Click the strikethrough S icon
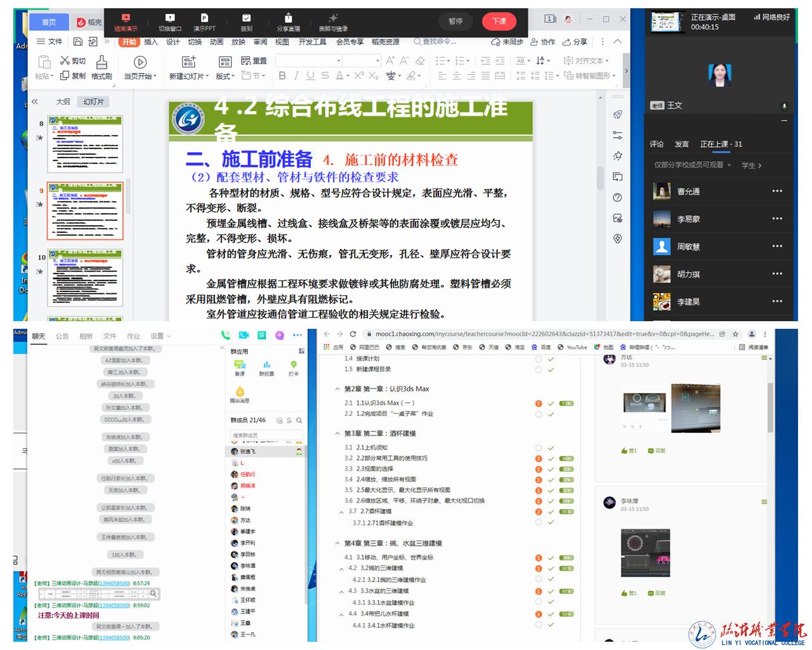The height and width of the screenshot is (650, 812). pyautogui.click(x=325, y=76)
